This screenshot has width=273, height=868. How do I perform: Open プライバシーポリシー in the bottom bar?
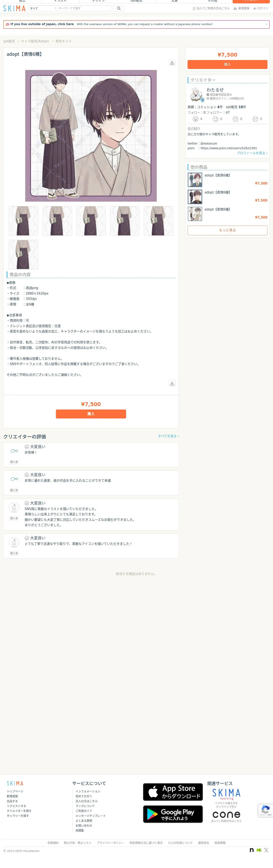110,843
